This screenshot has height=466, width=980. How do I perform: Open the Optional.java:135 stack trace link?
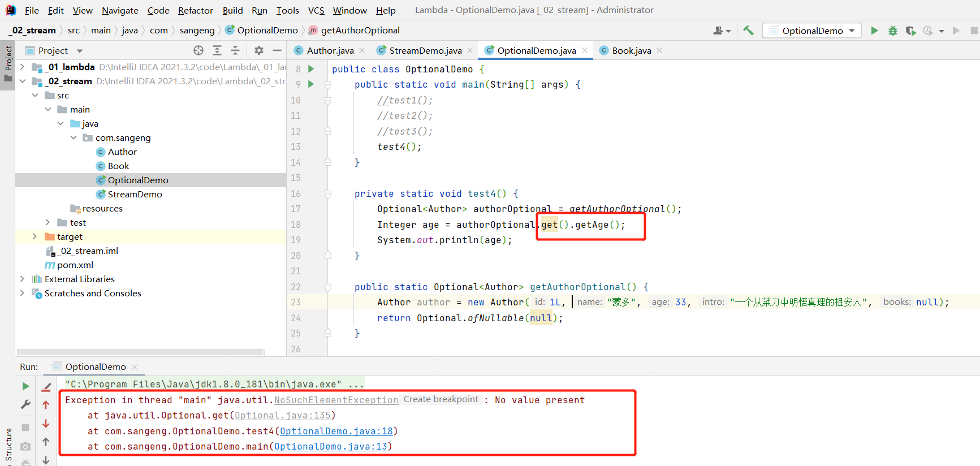282,416
